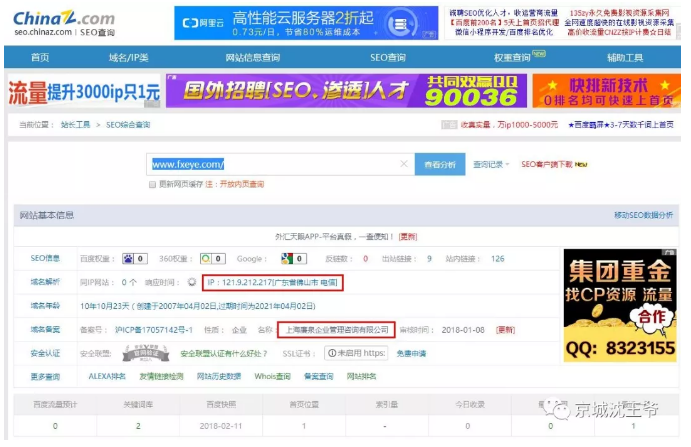
Task: Click the 收真实量 万ip1000-5000元 ad link
Action: (509, 125)
